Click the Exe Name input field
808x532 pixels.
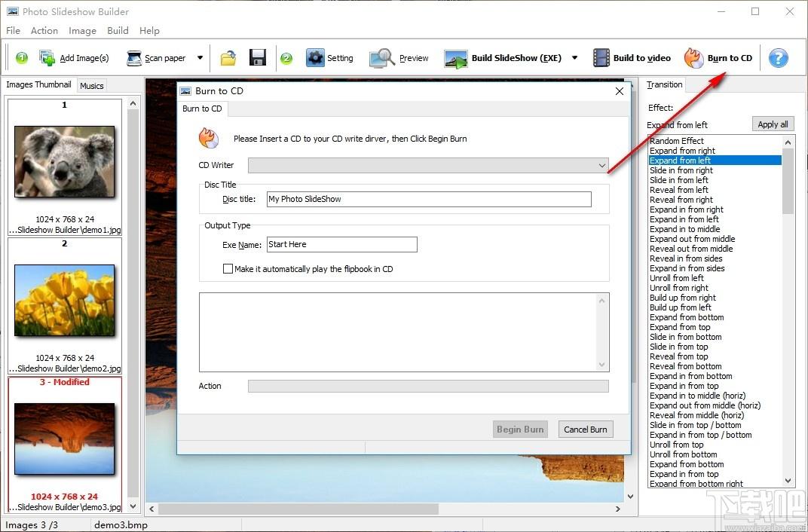(341, 245)
